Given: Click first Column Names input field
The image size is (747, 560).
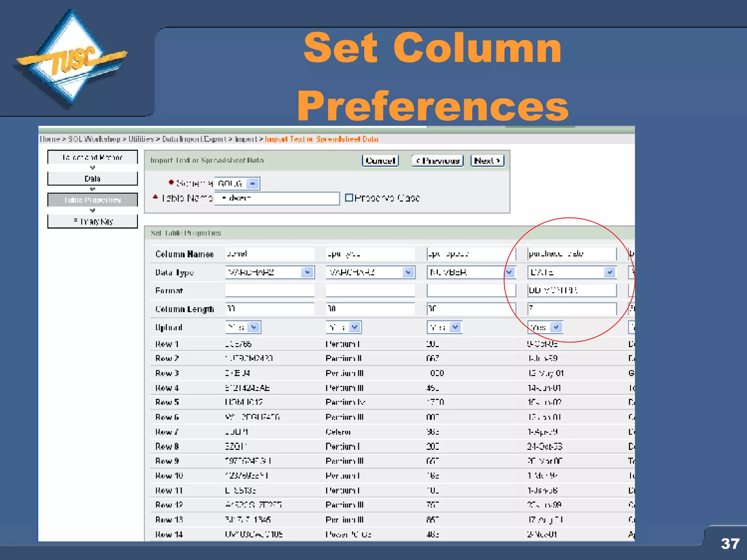Looking at the screenshot, I should [x=270, y=254].
